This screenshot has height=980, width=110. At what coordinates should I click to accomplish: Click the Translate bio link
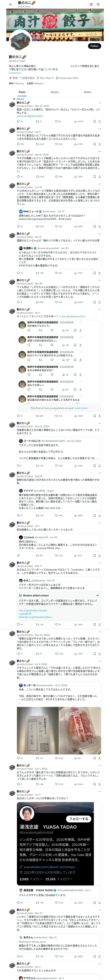(x=15, y=73)
